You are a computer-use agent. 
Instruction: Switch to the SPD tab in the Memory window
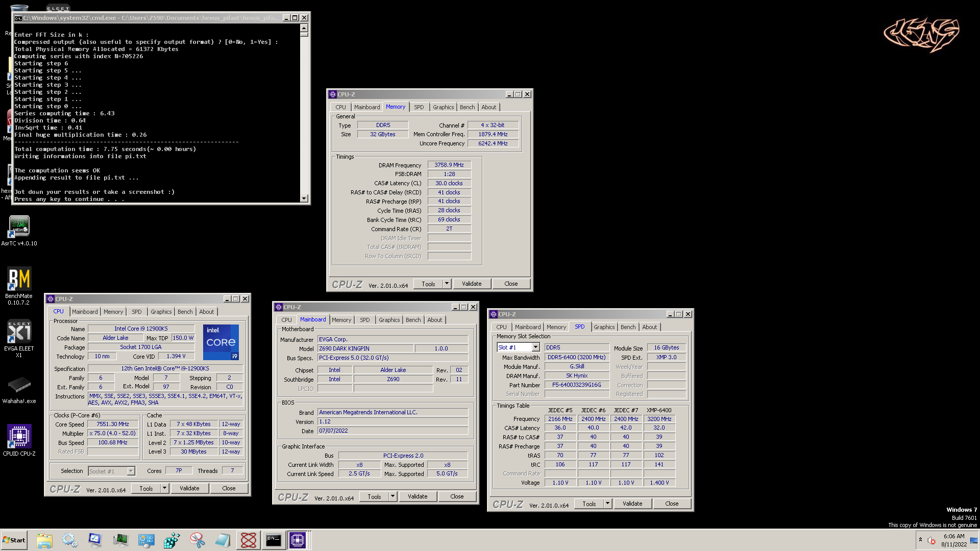(419, 107)
